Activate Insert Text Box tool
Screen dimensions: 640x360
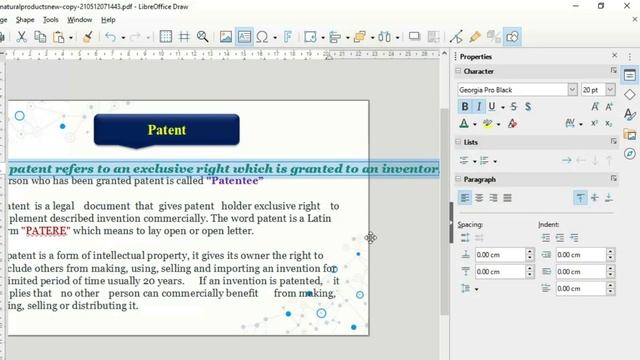click(244, 37)
